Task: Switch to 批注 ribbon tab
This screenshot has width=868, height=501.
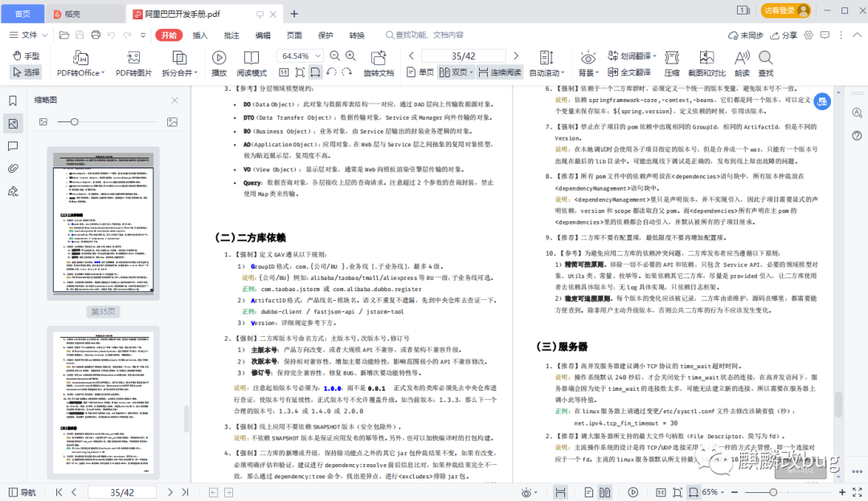Action: 231,35
